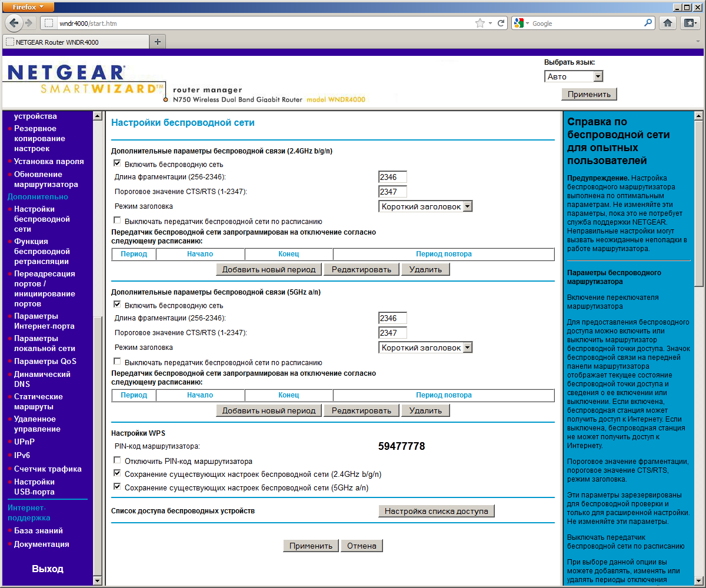
Task: Open IPv6 sidebar link
Action: pyautogui.click(x=22, y=455)
